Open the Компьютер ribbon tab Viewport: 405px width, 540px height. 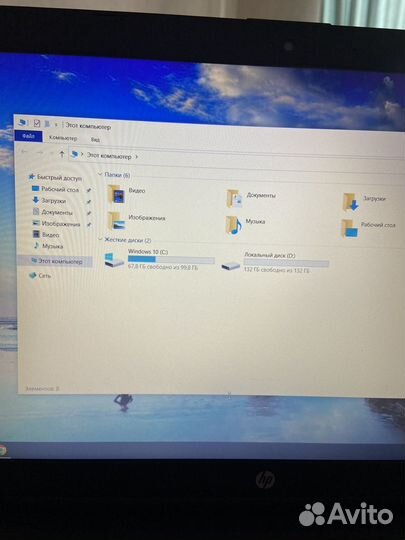pyautogui.click(x=63, y=138)
